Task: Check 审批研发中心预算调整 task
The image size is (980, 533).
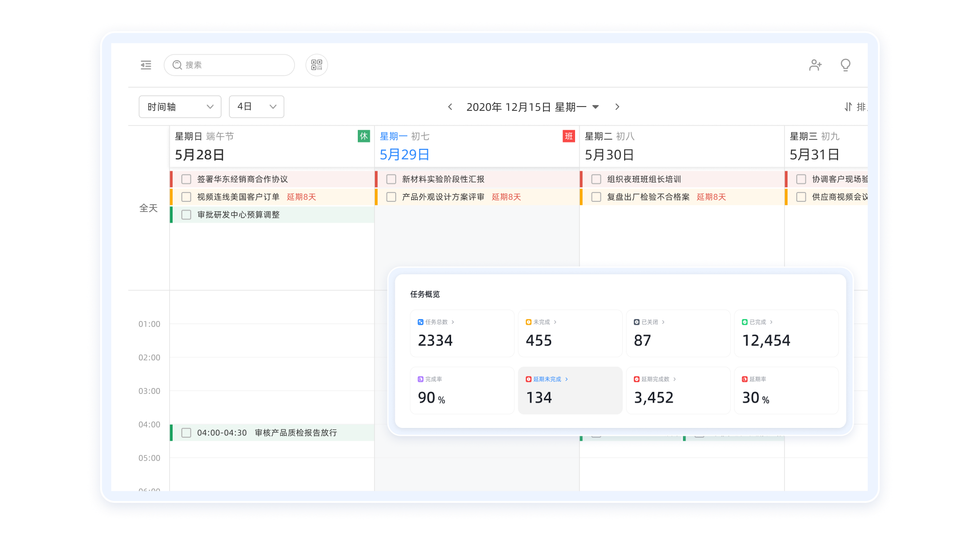Action: pyautogui.click(x=186, y=215)
